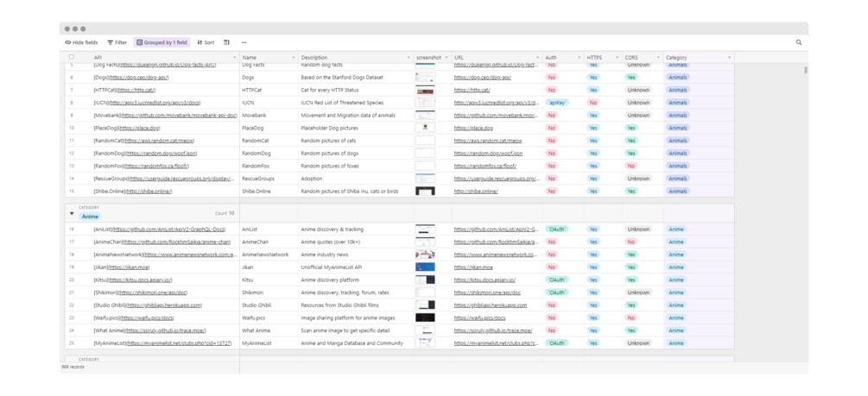This screenshot has width=868, height=396.
Task: Click the HTTPS Yes tag for Jikan
Action: click(593, 267)
